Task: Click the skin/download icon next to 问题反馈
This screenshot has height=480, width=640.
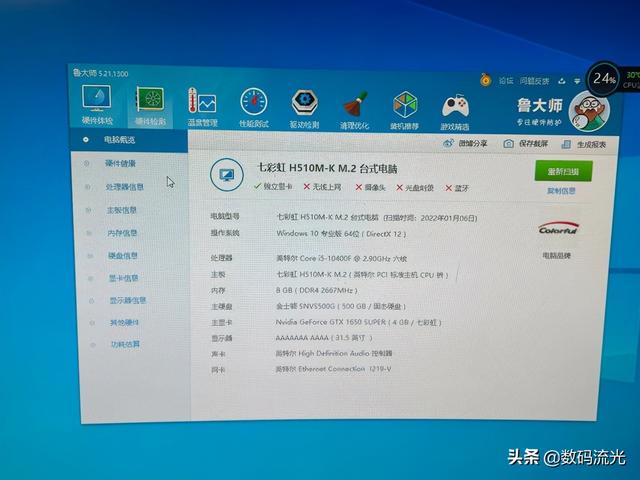Action: (x=562, y=81)
